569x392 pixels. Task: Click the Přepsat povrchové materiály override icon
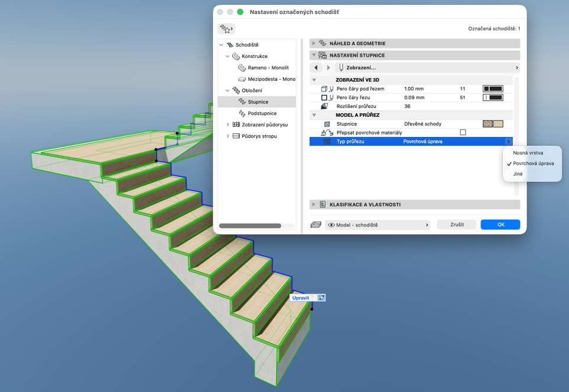click(327, 133)
